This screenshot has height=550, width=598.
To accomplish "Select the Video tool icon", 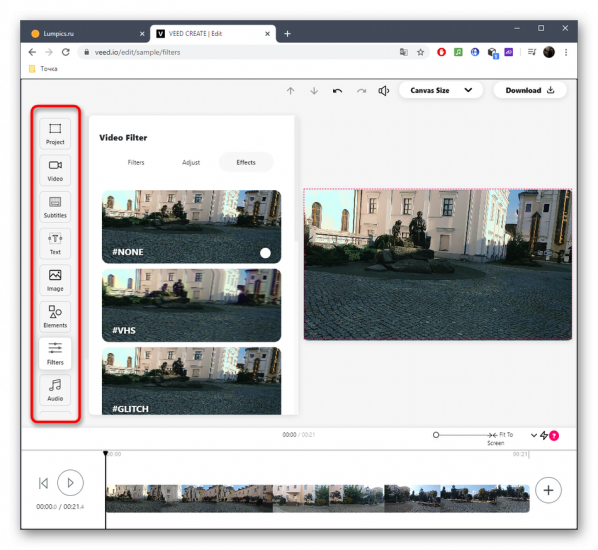I will tap(55, 170).
